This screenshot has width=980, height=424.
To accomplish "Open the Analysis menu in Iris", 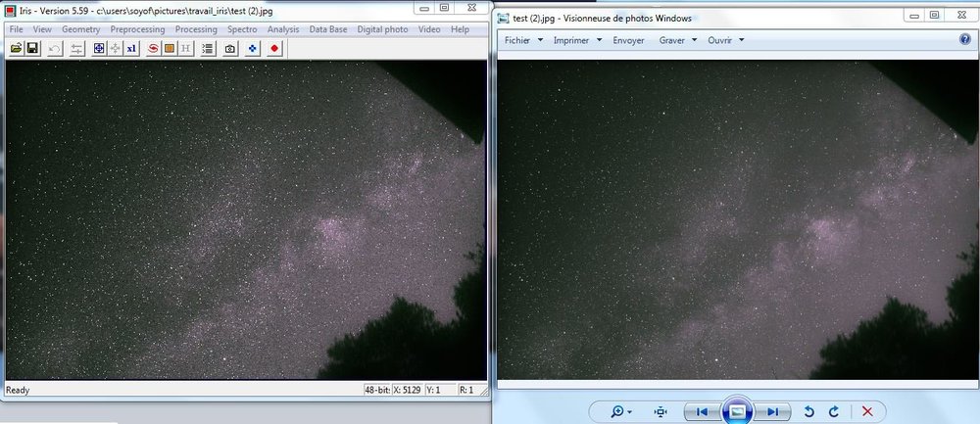I will tap(283, 29).
